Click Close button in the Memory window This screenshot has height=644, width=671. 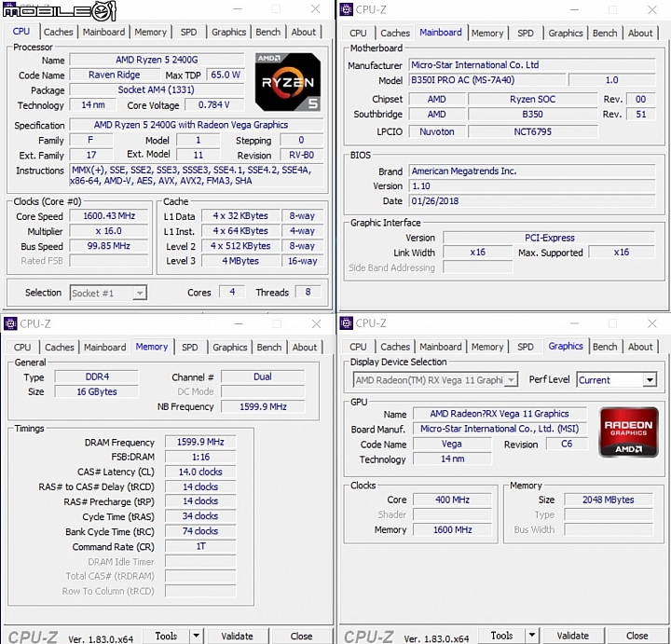301,636
